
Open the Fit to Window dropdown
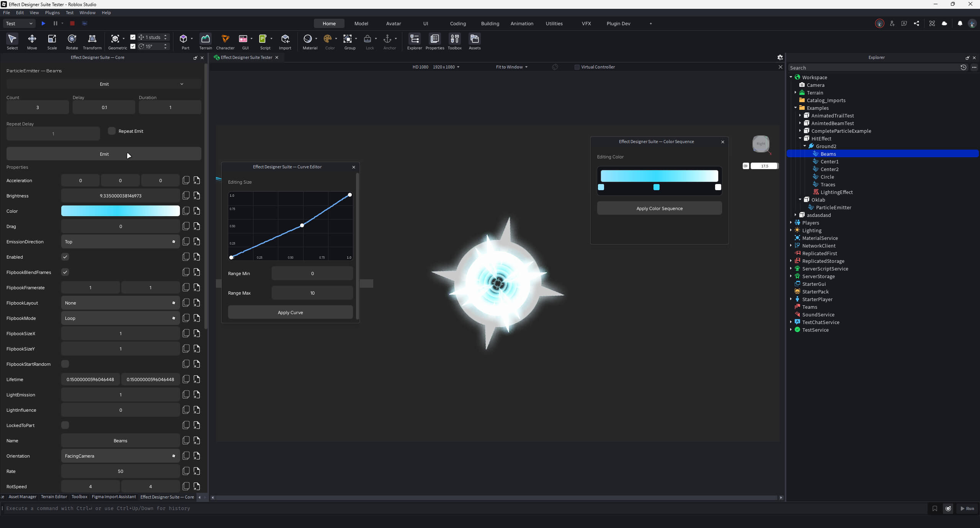[512, 67]
